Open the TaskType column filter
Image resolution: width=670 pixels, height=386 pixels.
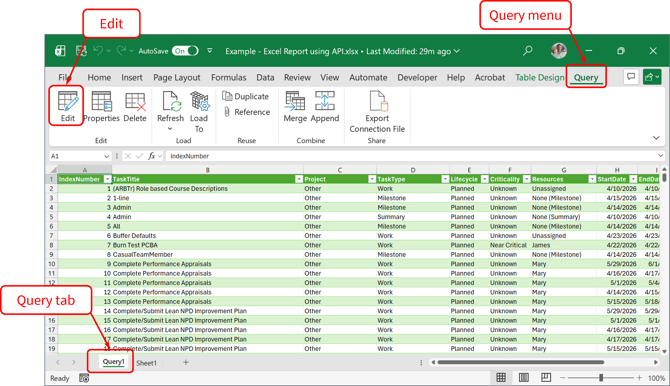445,179
